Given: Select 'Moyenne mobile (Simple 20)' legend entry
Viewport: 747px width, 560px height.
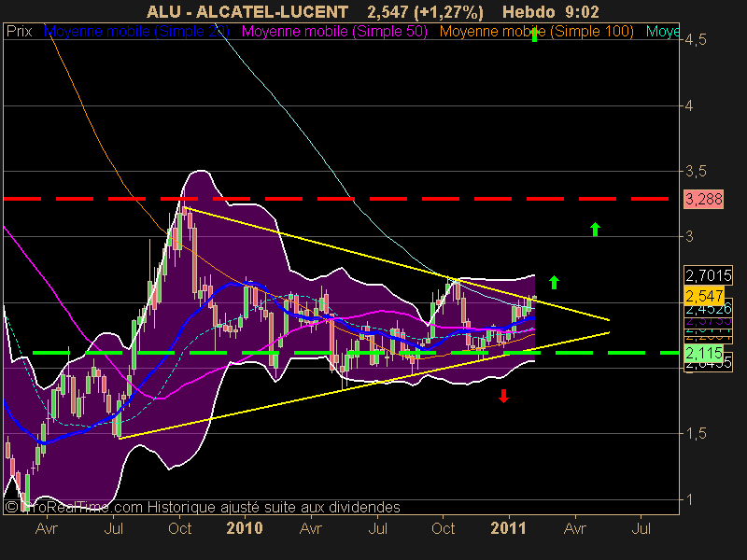Looking at the screenshot, I should (136, 32).
